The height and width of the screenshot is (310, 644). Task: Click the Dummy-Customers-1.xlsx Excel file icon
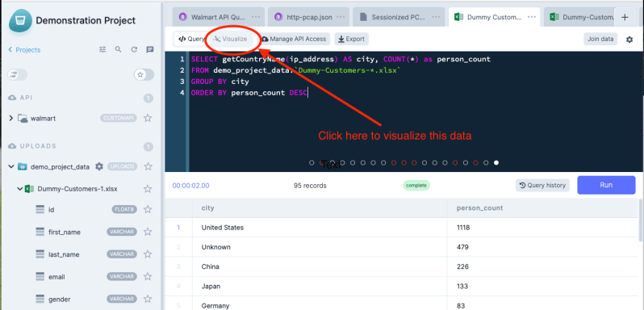pyautogui.click(x=29, y=189)
